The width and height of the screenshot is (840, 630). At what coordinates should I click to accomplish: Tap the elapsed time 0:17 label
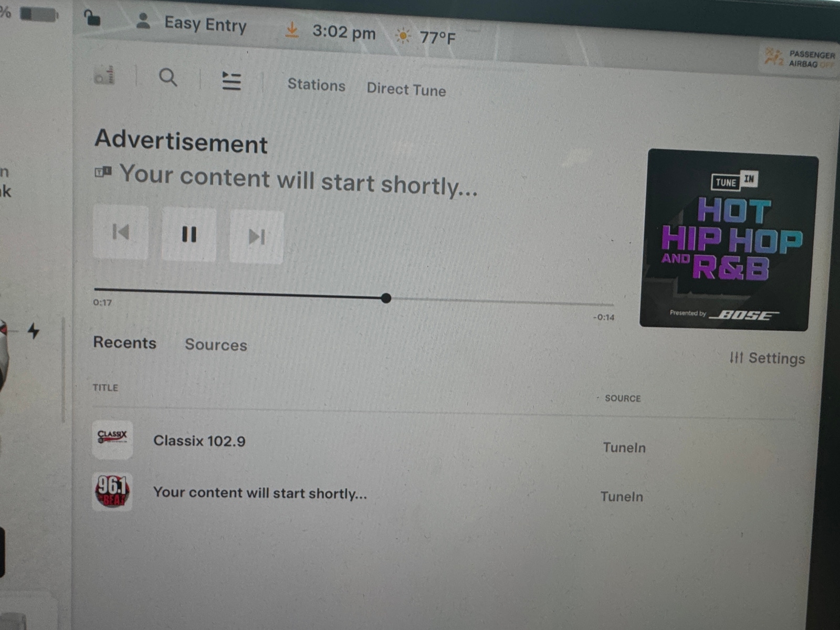click(x=102, y=302)
